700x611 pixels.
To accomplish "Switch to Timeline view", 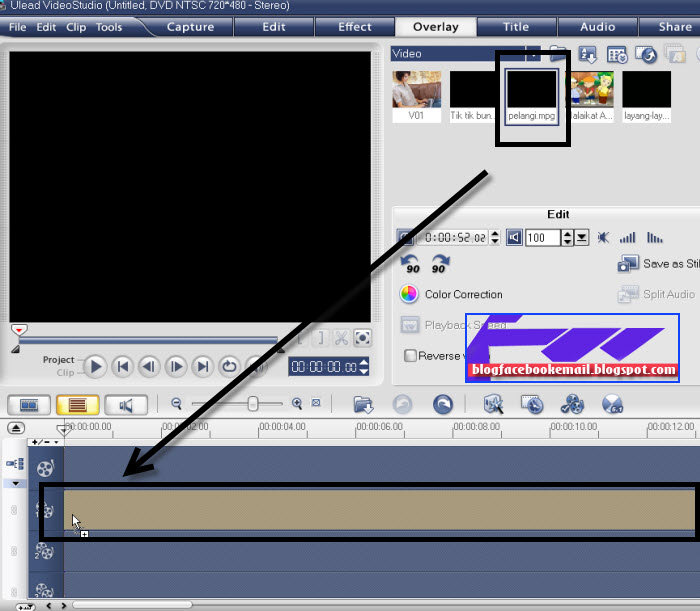I will [x=78, y=405].
